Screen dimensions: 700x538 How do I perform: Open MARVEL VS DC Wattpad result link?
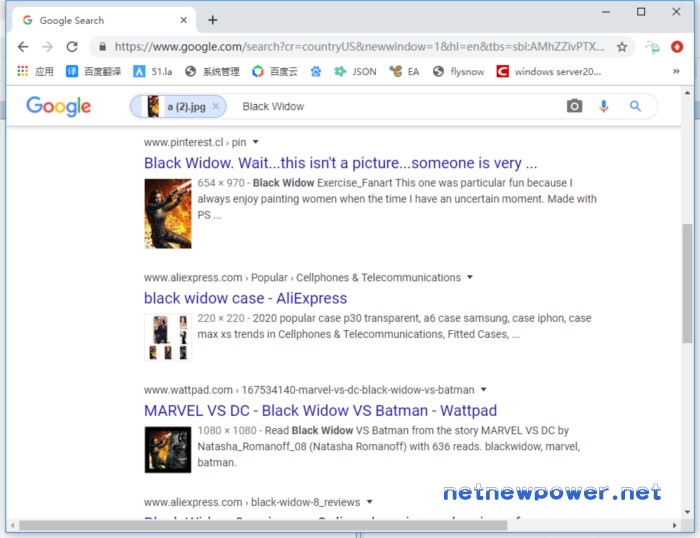click(x=320, y=410)
